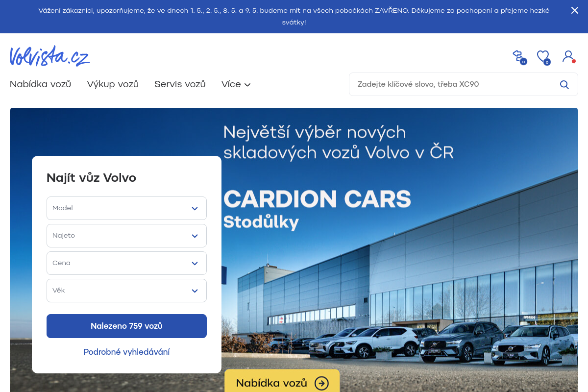View favorites via the heart icon
The height and width of the screenshot is (392, 588).
tap(543, 56)
